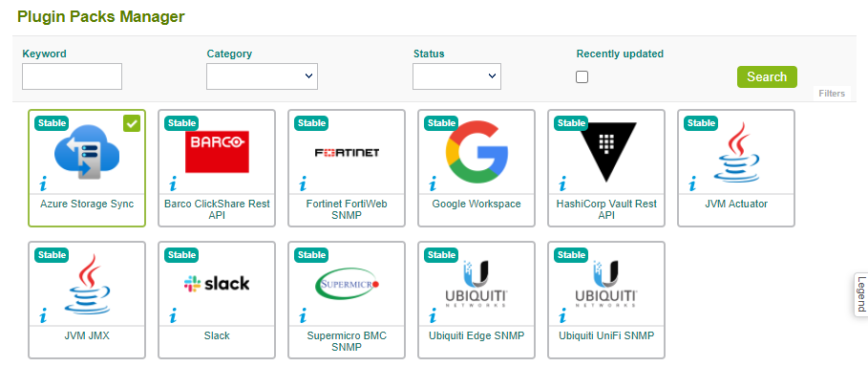Viewport: 868px width, 388px height.
Task: Expand the Category dropdown
Action: (x=262, y=76)
